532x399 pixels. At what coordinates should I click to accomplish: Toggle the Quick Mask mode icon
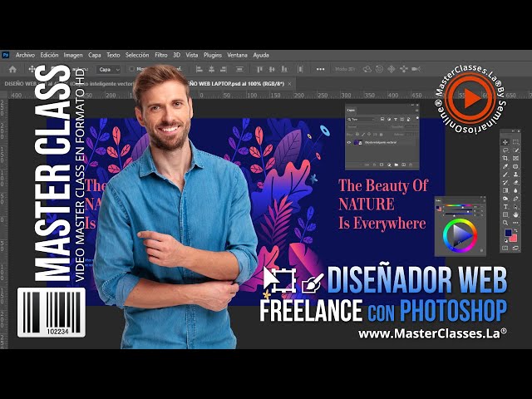click(505, 248)
